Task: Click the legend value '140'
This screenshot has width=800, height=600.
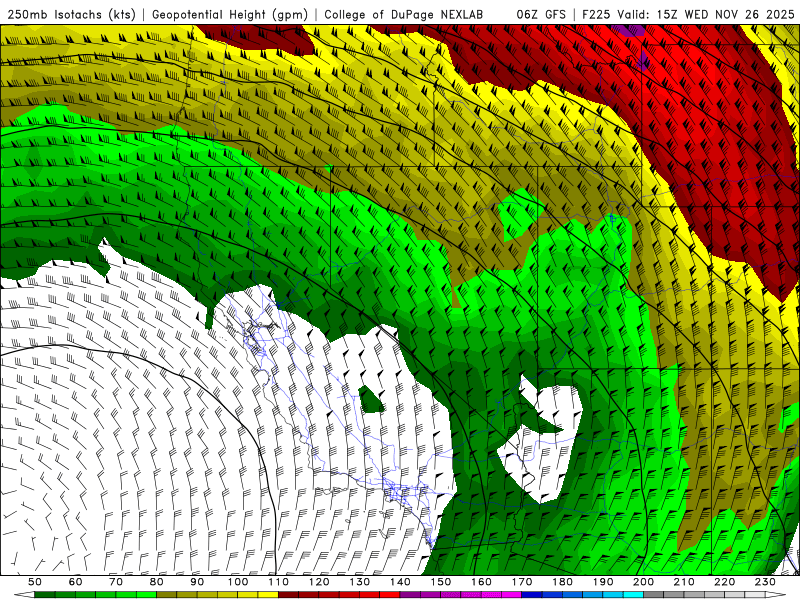Action: (400, 582)
